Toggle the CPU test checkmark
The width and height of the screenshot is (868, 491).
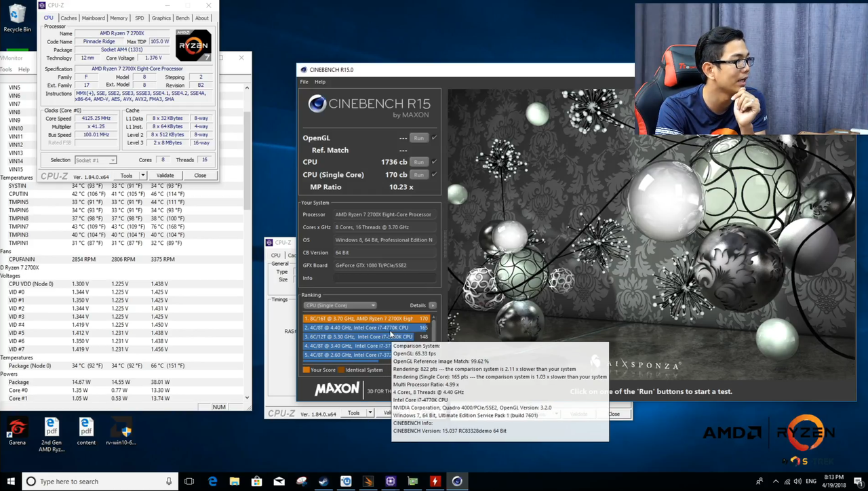click(434, 162)
